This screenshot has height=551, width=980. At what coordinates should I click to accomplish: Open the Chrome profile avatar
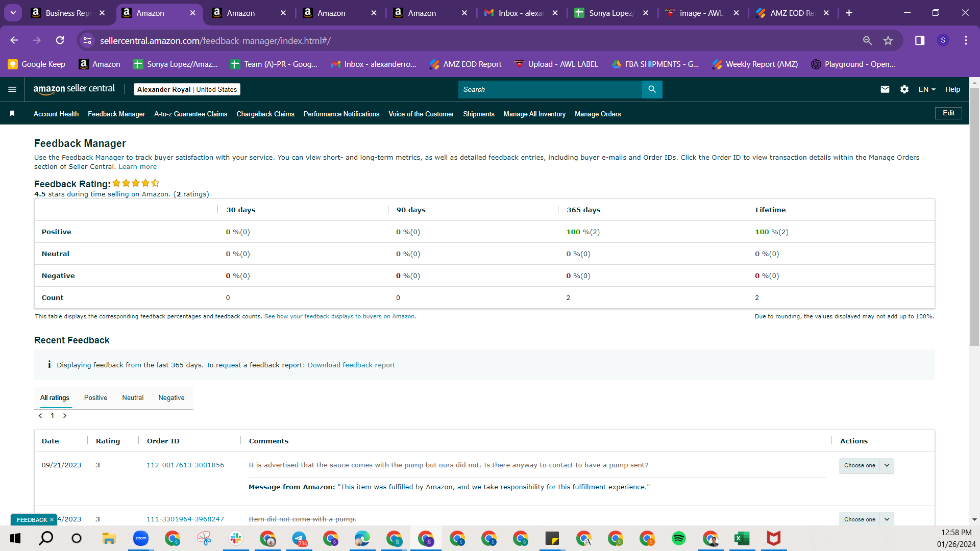pyautogui.click(x=943, y=40)
